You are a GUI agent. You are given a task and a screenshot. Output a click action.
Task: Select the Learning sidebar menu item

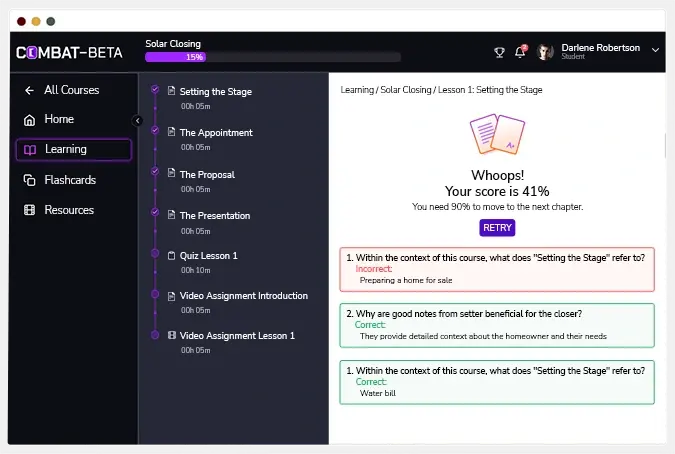click(x=73, y=150)
